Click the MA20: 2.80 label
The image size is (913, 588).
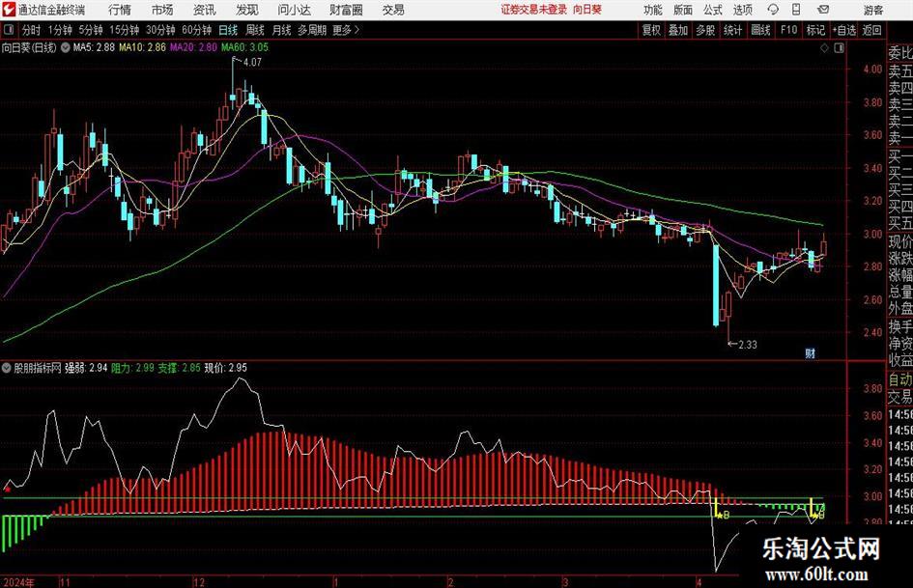pyautogui.click(x=193, y=47)
